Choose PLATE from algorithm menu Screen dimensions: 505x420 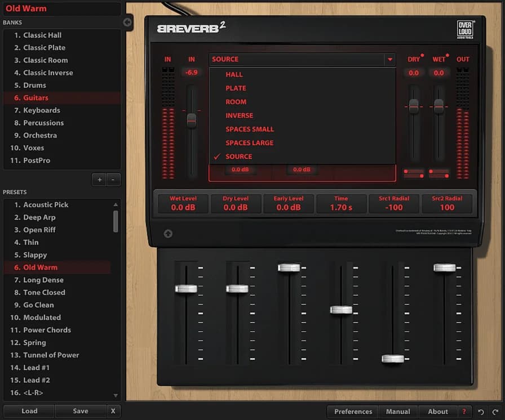[x=236, y=88]
